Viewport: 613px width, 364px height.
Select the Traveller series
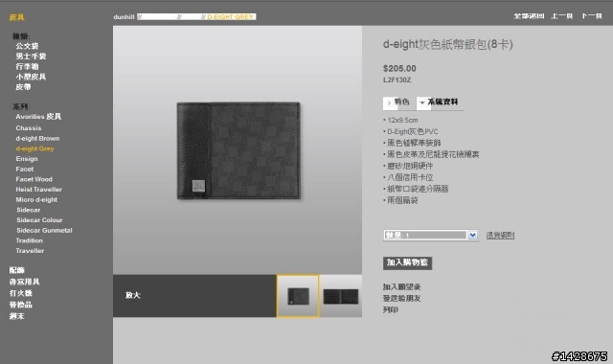pyautogui.click(x=30, y=251)
